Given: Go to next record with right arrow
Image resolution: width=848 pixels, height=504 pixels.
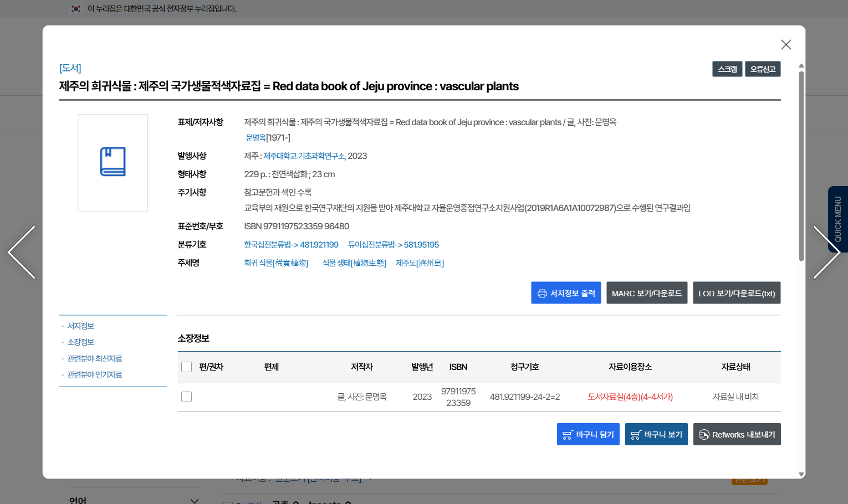Looking at the screenshot, I should click(826, 252).
